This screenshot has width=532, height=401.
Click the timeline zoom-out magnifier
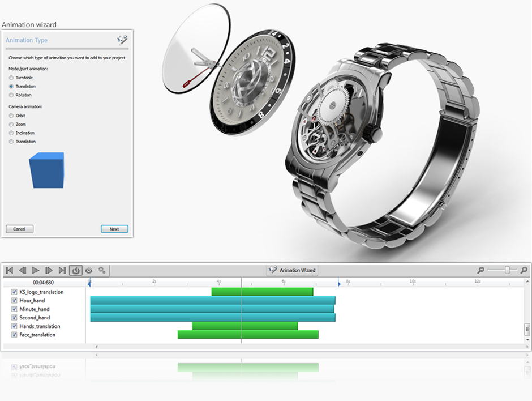pyautogui.click(x=480, y=270)
